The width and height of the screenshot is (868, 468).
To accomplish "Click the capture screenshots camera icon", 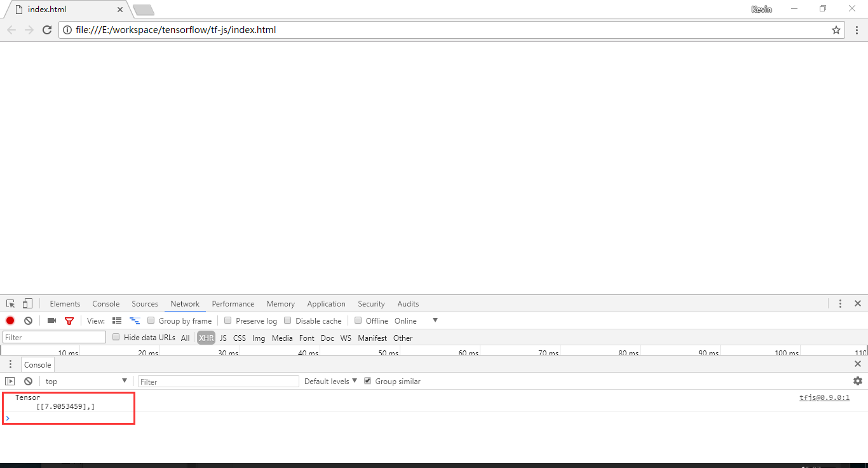I will point(51,321).
